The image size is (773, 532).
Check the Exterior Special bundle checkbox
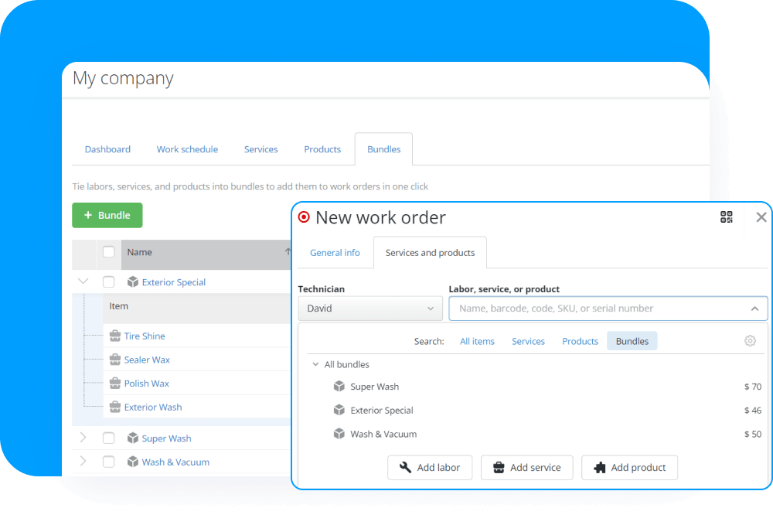click(x=108, y=281)
